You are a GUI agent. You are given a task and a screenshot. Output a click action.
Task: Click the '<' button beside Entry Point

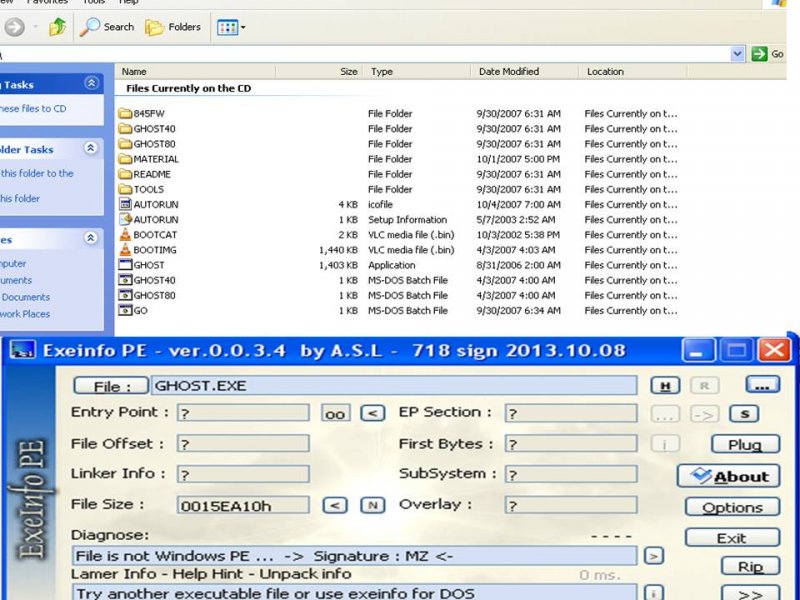coord(373,413)
